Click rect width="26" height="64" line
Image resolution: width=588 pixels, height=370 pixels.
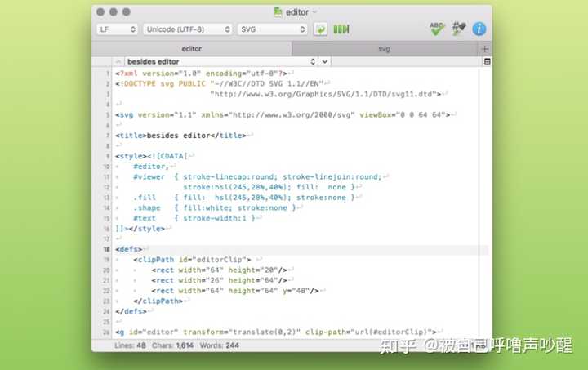click(x=219, y=280)
